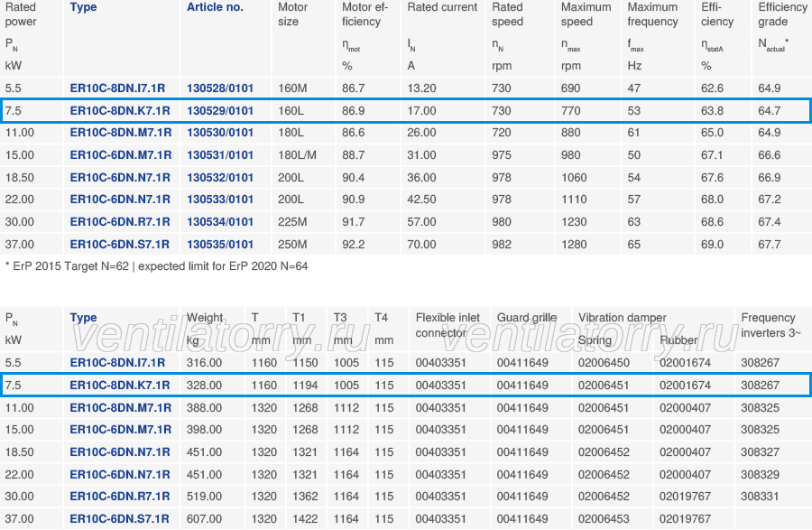Click the 'Motor size' column header
Screen dimensions: 812x530
pos(292,14)
